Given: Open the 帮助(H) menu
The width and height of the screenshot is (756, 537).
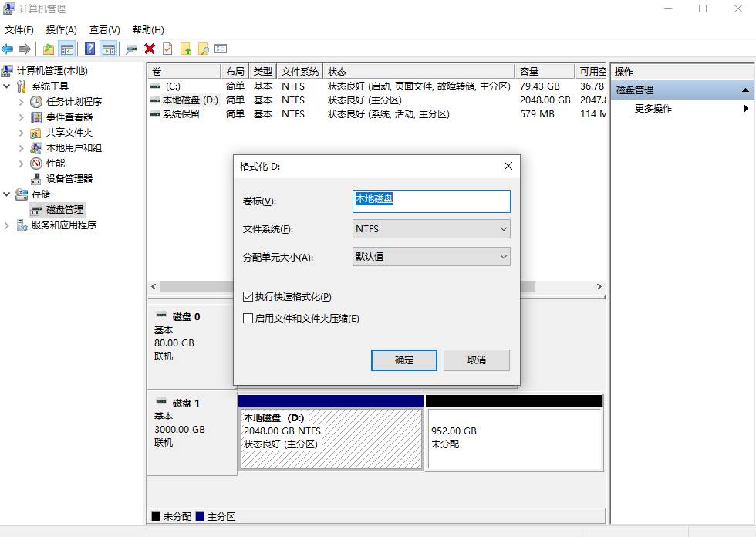Looking at the screenshot, I should tap(148, 30).
